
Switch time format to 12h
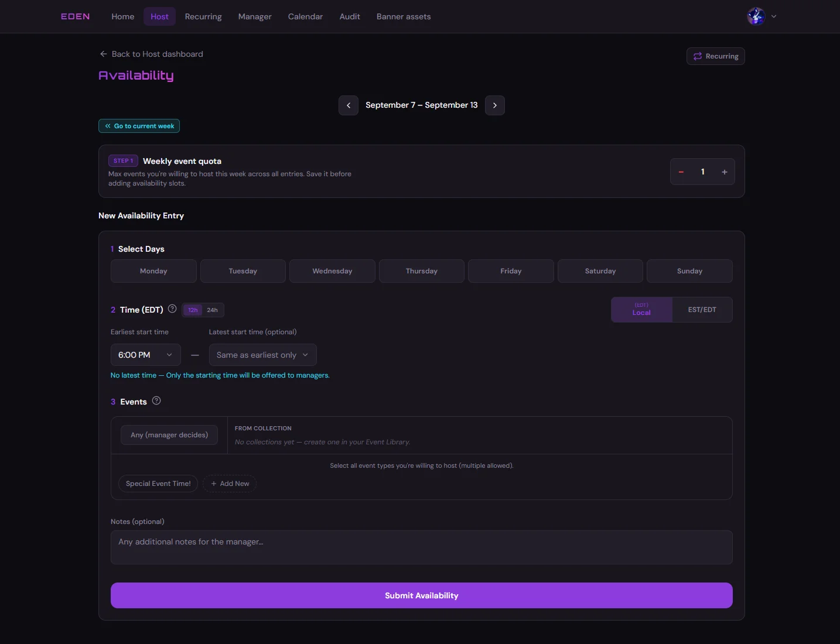[193, 310]
